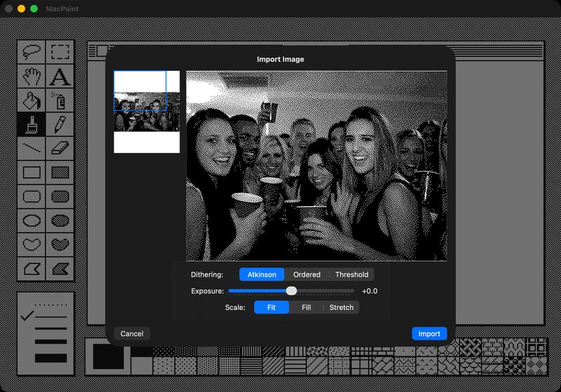Screen dimensions: 561x392
Task: Click the dithered photo preview
Action: coord(317,166)
